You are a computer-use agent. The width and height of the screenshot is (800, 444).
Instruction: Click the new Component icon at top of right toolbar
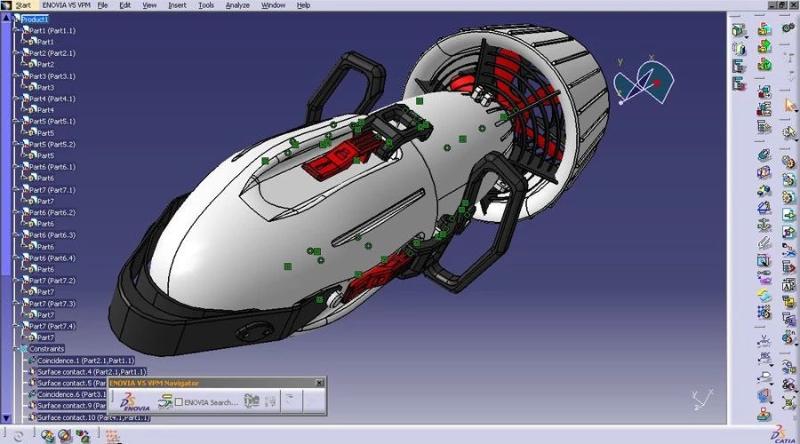739,30
